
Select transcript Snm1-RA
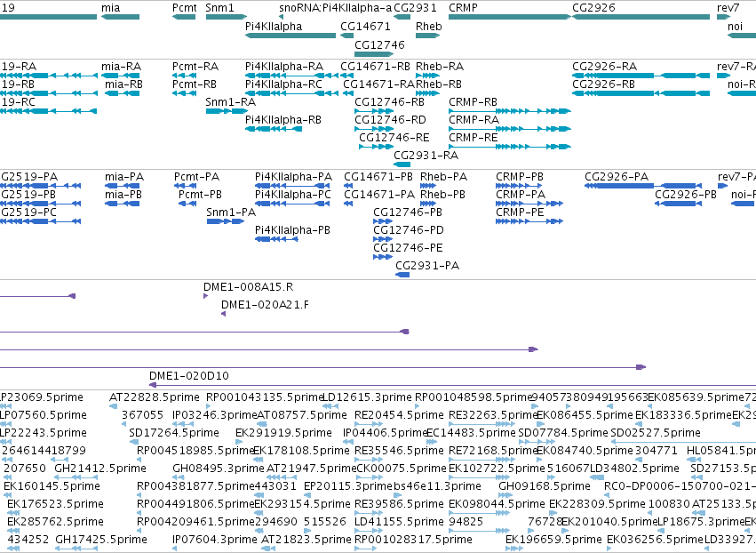[x=227, y=111]
